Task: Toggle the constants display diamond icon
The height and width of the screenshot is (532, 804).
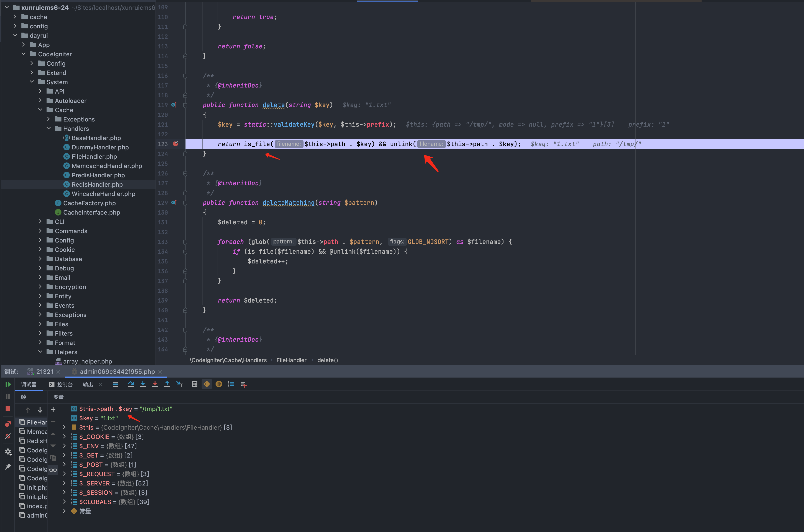Action: click(x=207, y=384)
